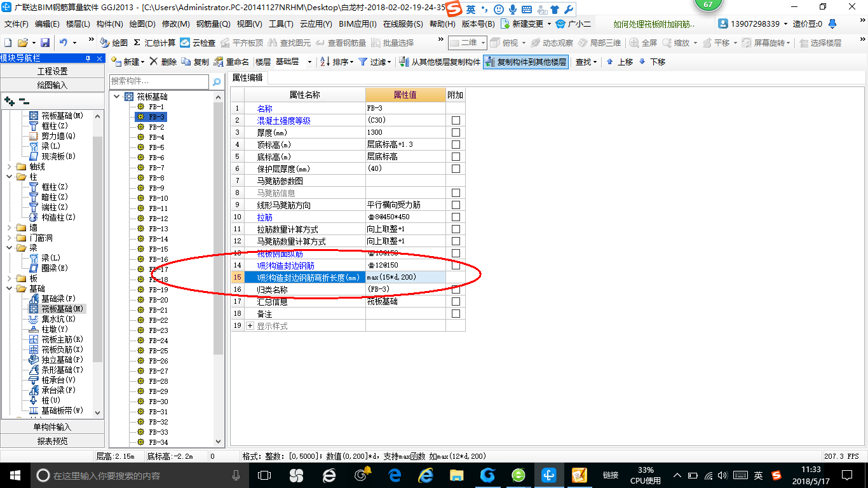Move component down with 下移
The image size is (868, 488).
tap(653, 62)
